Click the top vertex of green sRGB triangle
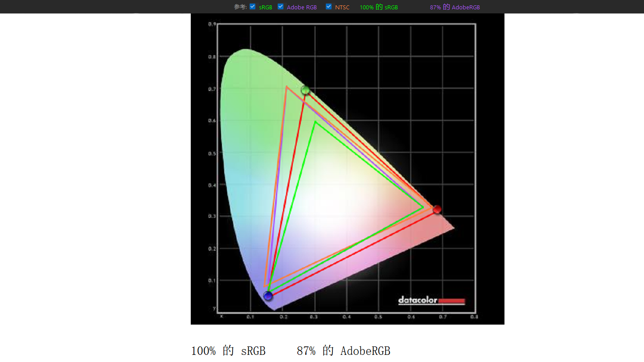 [315, 122]
